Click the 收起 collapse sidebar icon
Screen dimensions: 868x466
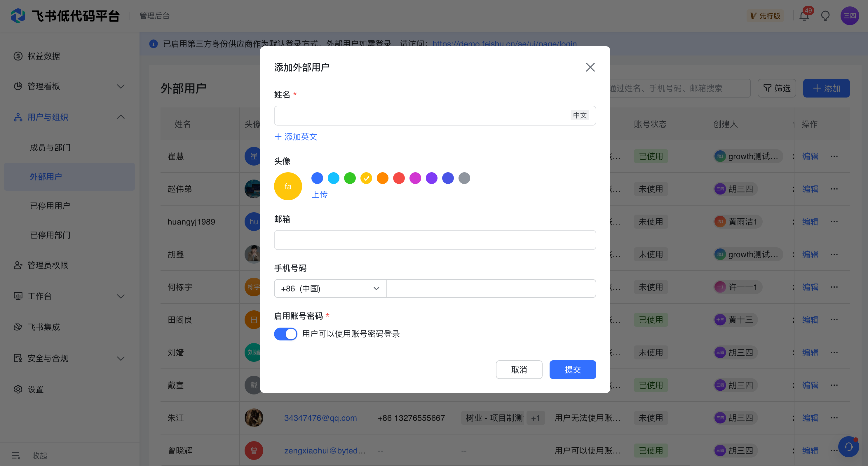(16, 455)
